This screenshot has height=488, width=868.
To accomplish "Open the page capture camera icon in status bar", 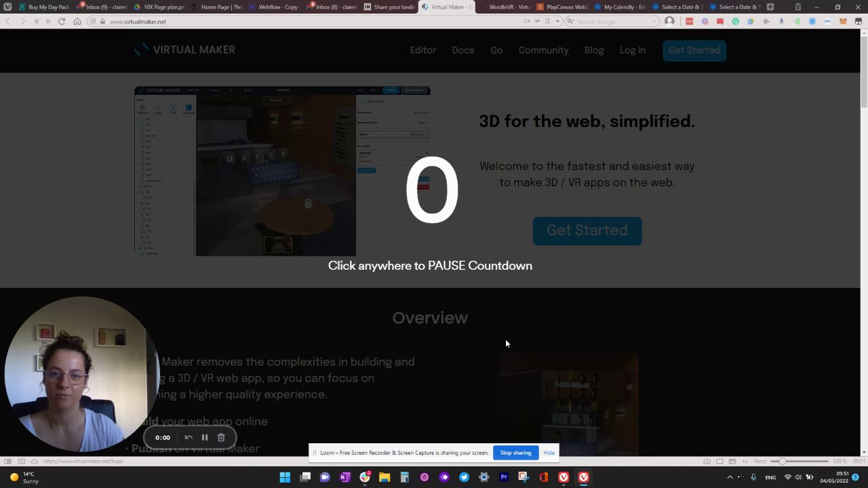I will click(707, 462).
